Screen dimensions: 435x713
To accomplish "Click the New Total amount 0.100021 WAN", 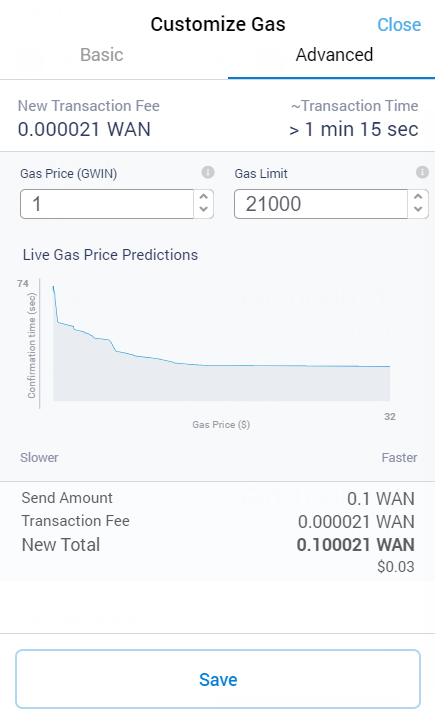I will 355,545.
